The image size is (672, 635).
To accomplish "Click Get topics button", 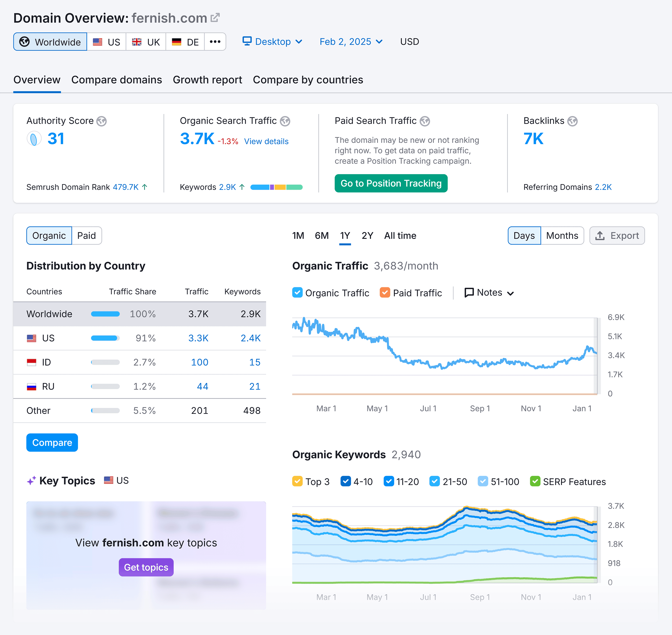I will (146, 567).
